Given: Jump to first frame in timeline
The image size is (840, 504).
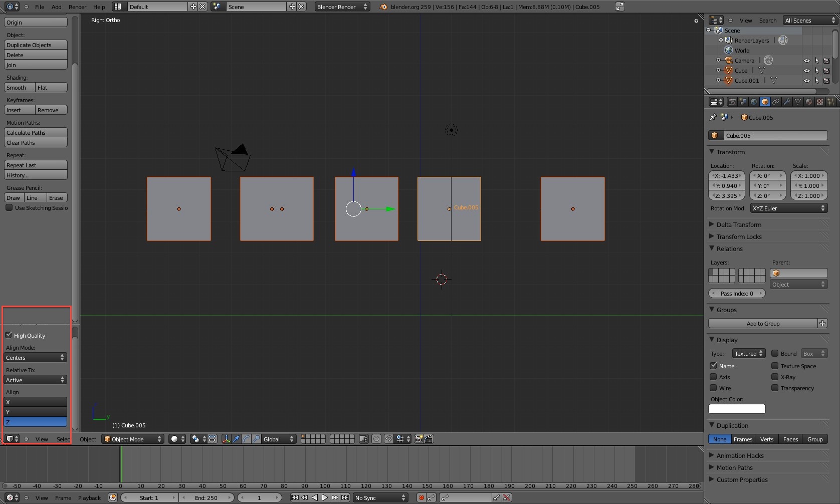Looking at the screenshot, I should pyautogui.click(x=295, y=497).
